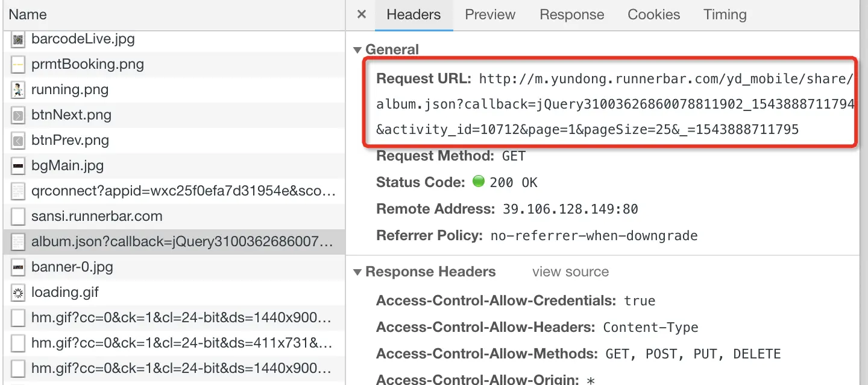This screenshot has height=385, width=868.
Task: Click the green status code indicator
Action: coord(479,181)
